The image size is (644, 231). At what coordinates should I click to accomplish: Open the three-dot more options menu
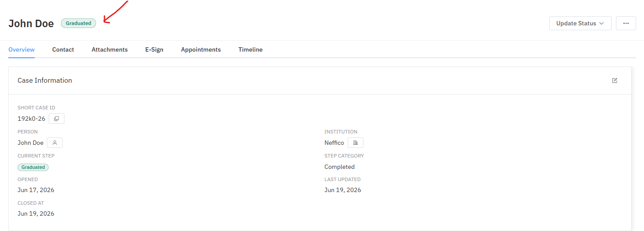pyautogui.click(x=626, y=23)
